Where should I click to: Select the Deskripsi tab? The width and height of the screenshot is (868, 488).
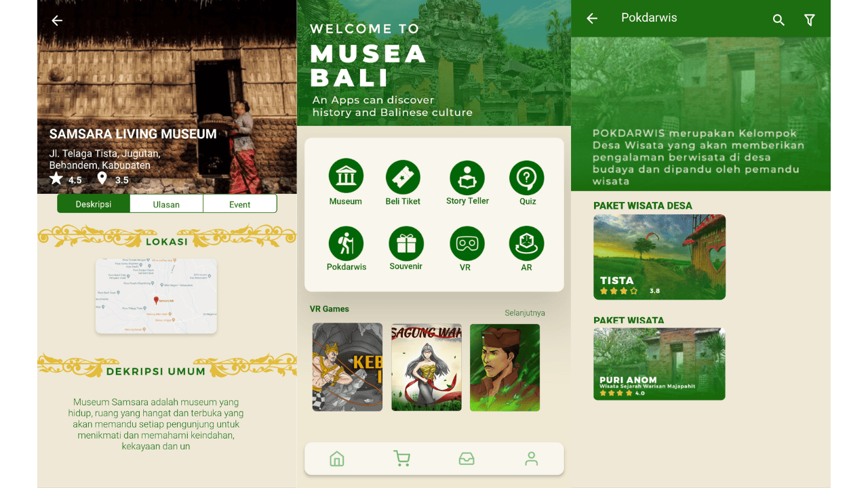(x=94, y=204)
